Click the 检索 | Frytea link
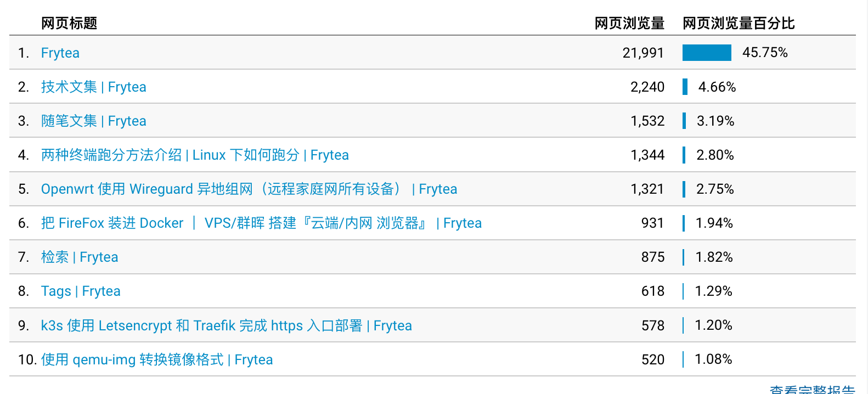Screen dimensions: 868x394 80,257
